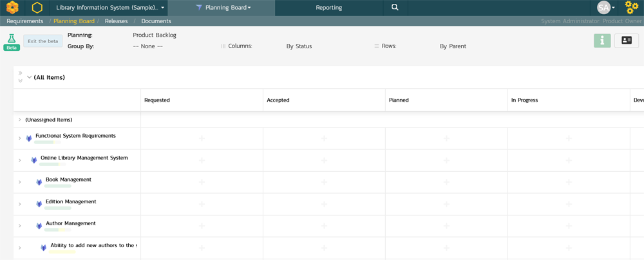Image resolution: width=644 pixels, height=260 pixels.
Task: Go to the Releases tab
Action: tap(116, 21)
